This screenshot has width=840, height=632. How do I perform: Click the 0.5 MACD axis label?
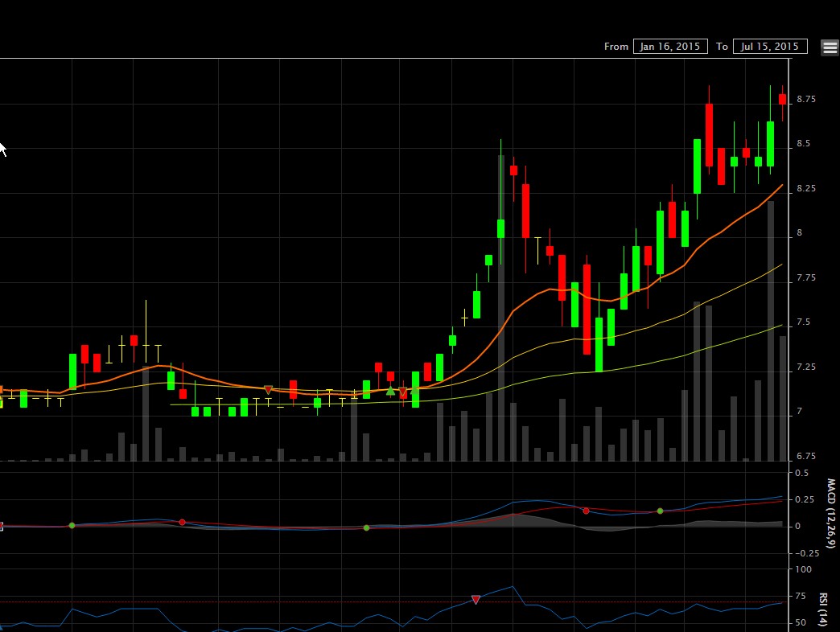coord(802,473)
